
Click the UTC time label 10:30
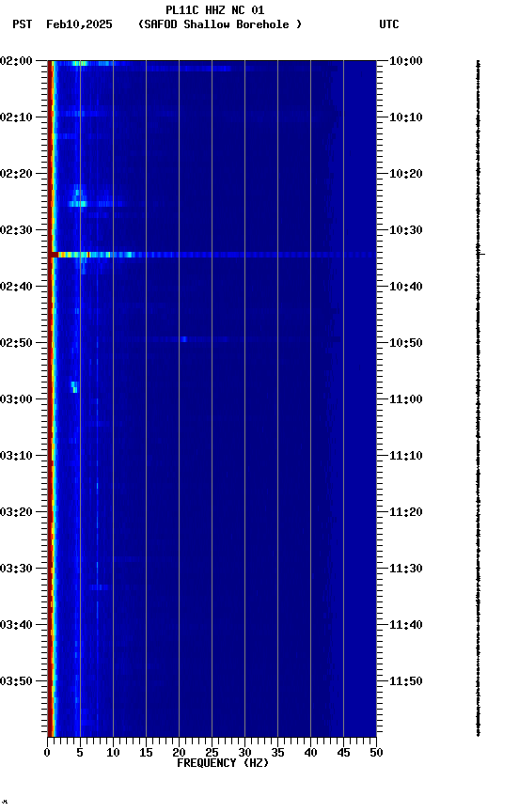coord(406,230)
